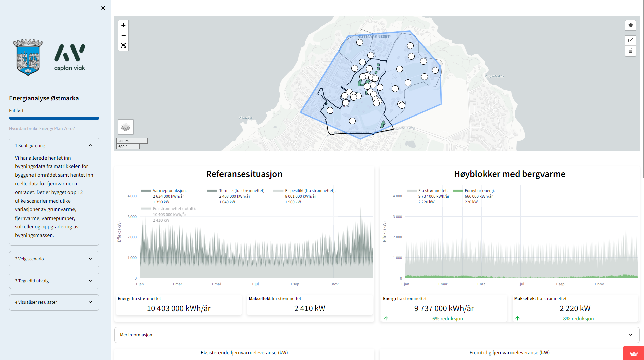Open the map layers switcher
The width and height of the screenshot is (644, 360).
tap(125, 127)
